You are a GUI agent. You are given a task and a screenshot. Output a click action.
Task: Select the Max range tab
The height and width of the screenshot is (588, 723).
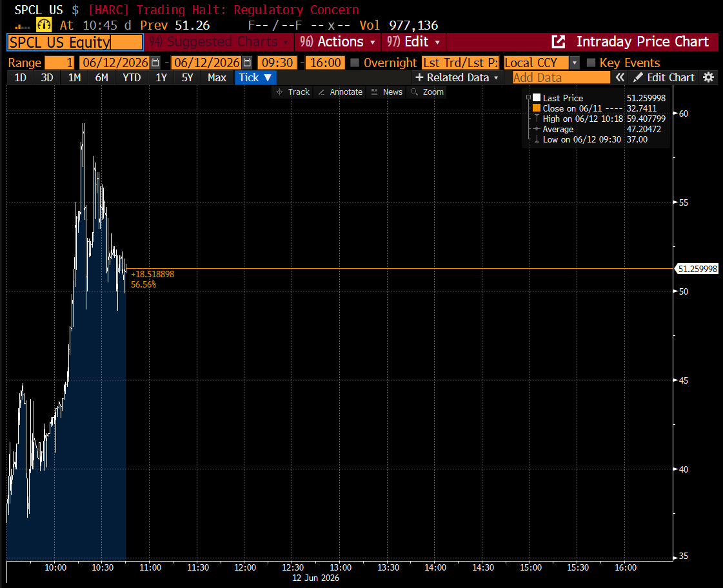click(217, 77)
